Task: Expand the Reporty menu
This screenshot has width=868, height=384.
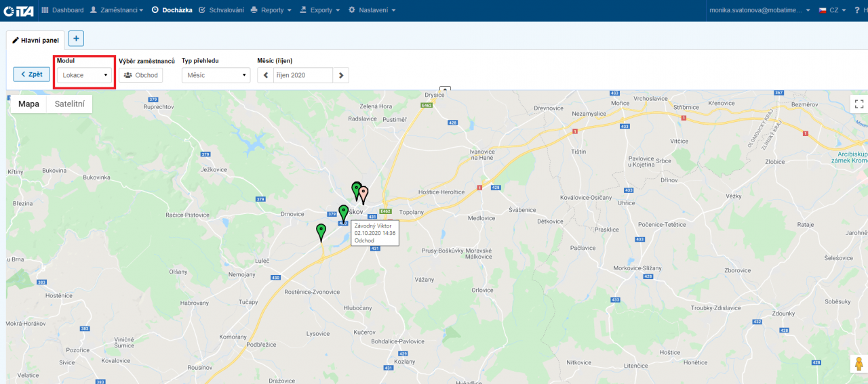Action: (271, 10)
